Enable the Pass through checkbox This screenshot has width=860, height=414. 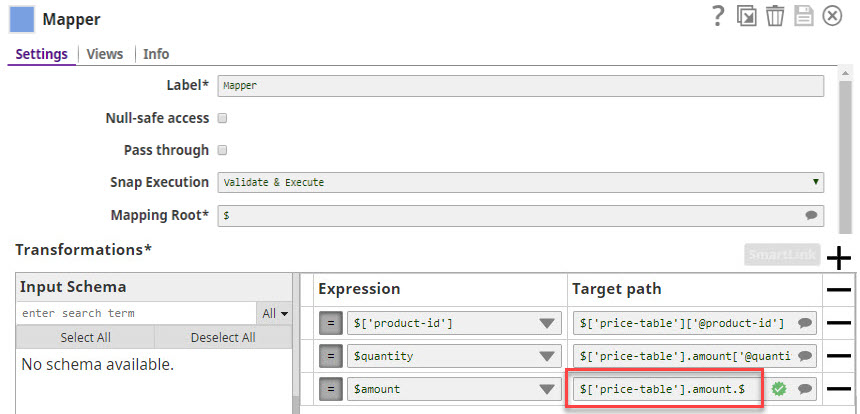coord(223,150)
